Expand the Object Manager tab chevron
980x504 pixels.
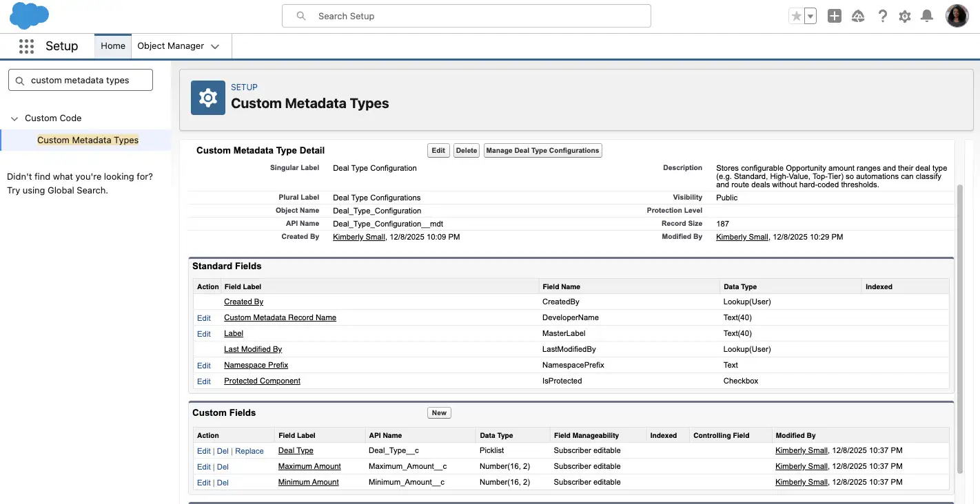coord(215,47)
